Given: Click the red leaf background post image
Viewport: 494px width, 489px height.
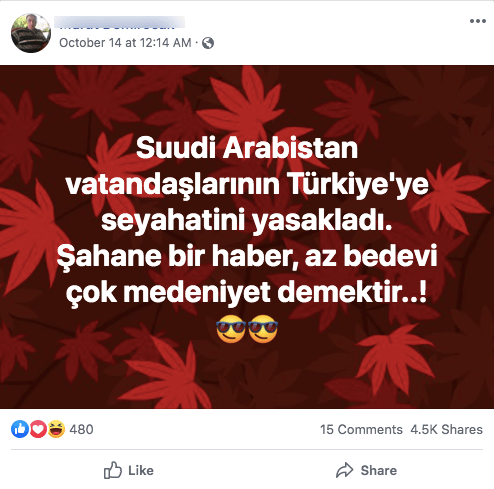Looking at the screenshot, I should click(247, 237).
